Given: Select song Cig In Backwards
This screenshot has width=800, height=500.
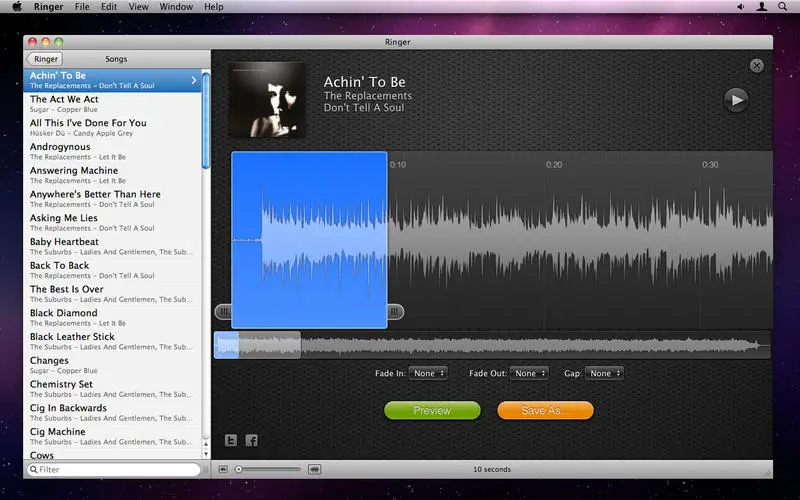Looking at the screenshot, I should 112,412.
